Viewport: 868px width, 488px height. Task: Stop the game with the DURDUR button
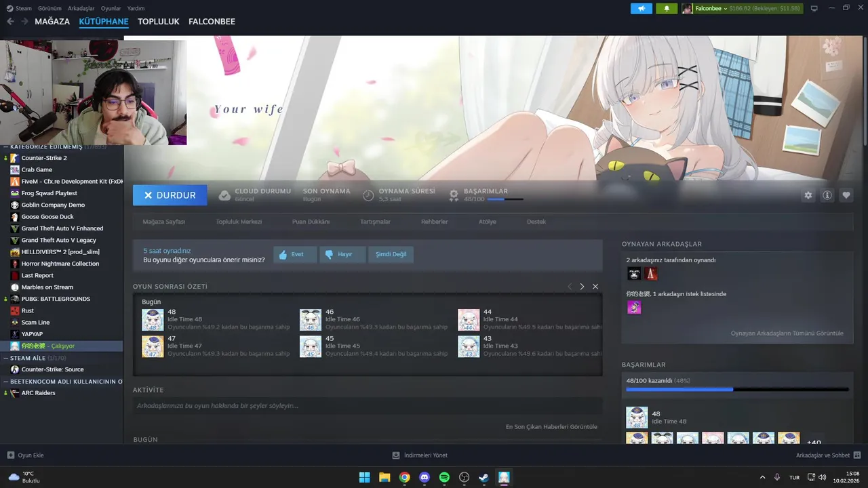(x=169, y=195)
